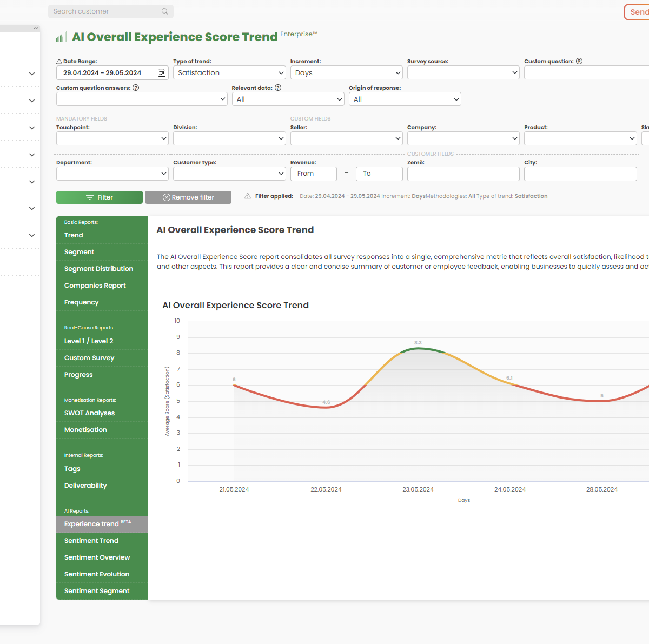This screenshot has width=649, height=644.
Task: Open the date range calendar picker
Action: click(161, 72)
